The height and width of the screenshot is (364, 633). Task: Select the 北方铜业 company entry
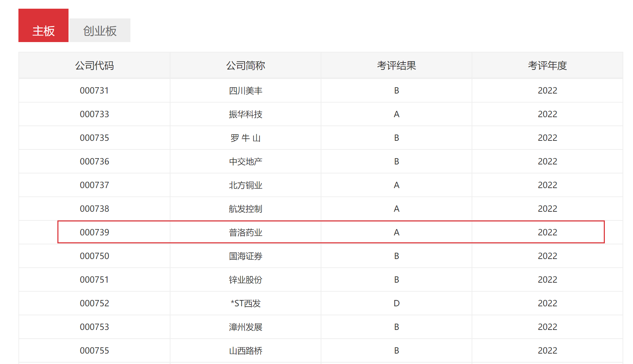[245, 185]
